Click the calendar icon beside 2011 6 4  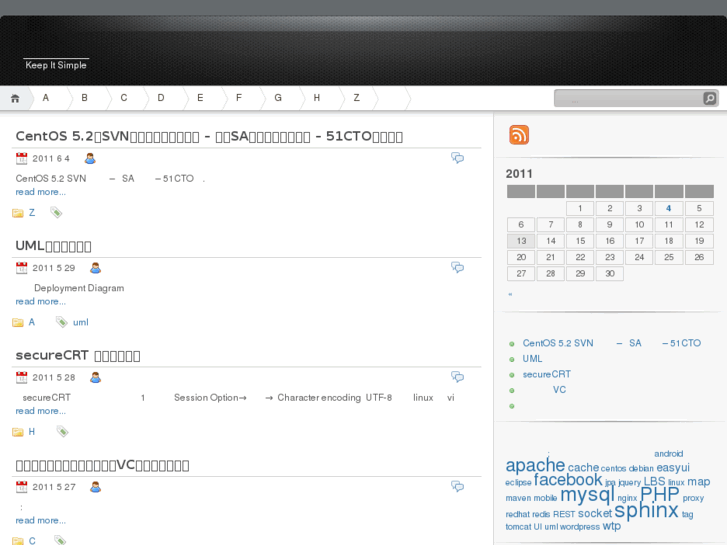21,159
